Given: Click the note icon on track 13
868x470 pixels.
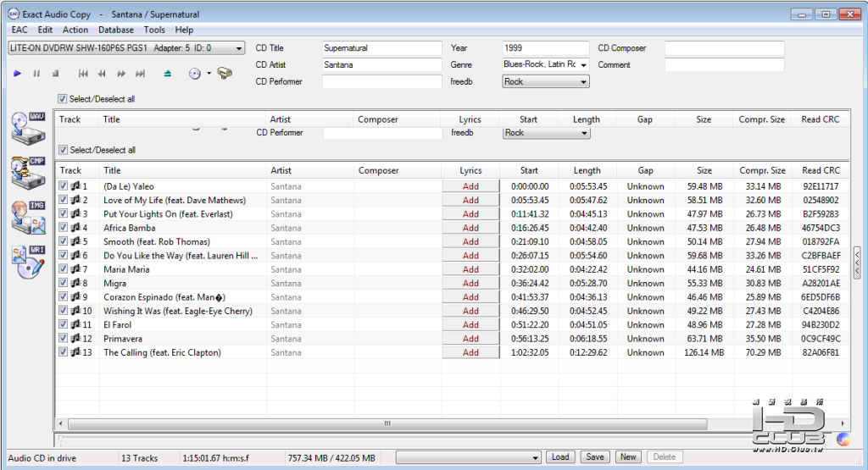Looking at the screenshot, I should (75, 351).
